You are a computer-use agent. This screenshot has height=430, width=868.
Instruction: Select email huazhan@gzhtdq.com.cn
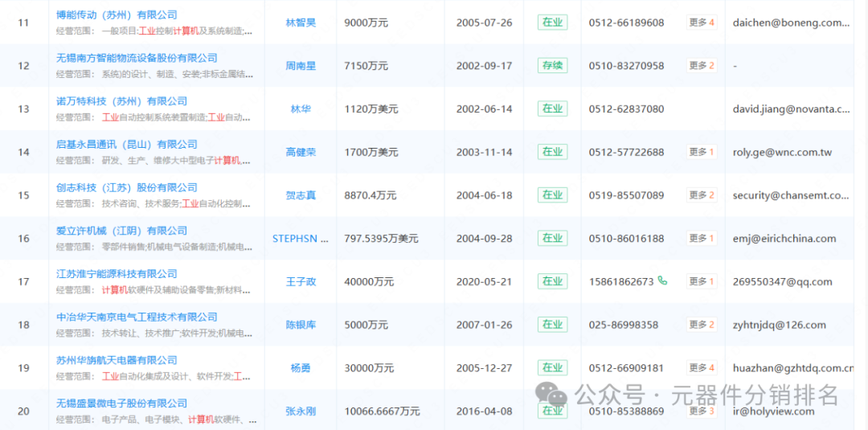[792, 368]
